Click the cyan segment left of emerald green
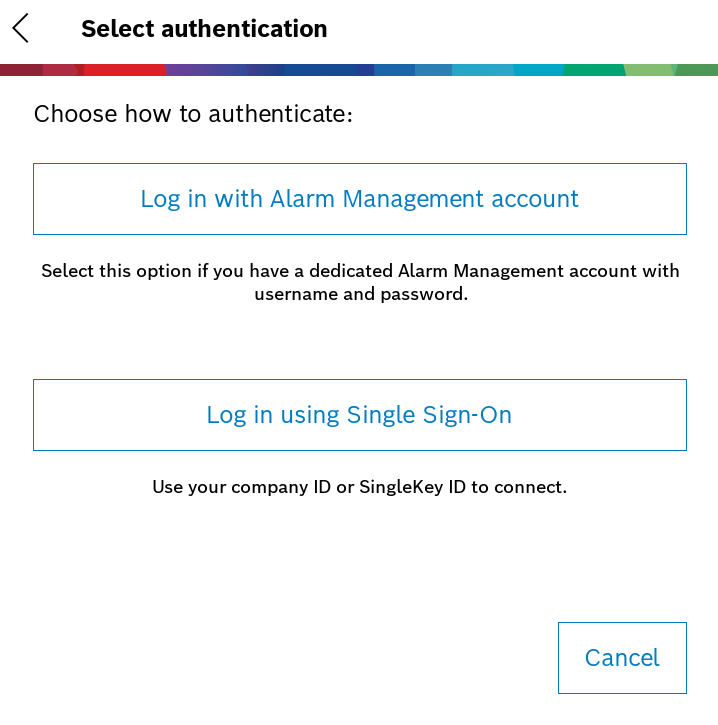The width and height of the screenshot is (718, 725). pyautogui.click(x=538, y=70)
